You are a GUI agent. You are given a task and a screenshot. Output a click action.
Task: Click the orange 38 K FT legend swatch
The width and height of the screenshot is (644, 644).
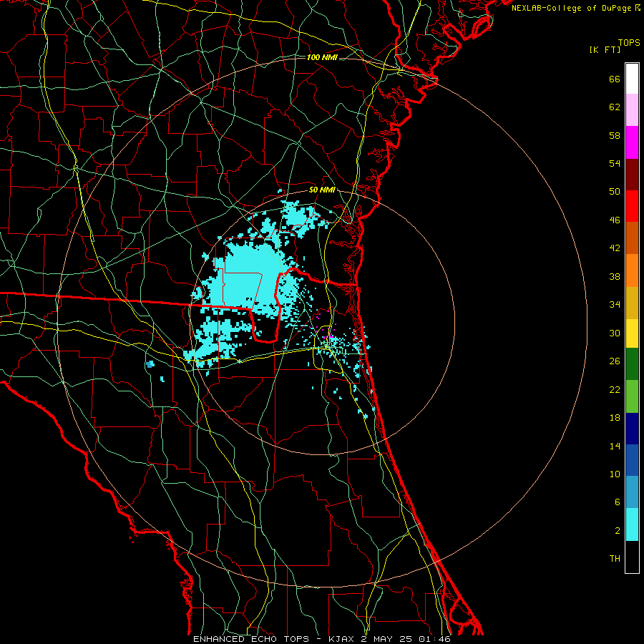coord(632,270)
